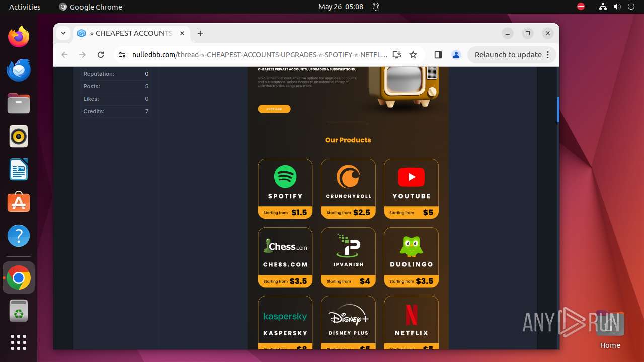Image resolution: width=644 pixels, height=362 pixels.
Task: Toggle the Chrome side panel
Action: [x=438, y=55]
